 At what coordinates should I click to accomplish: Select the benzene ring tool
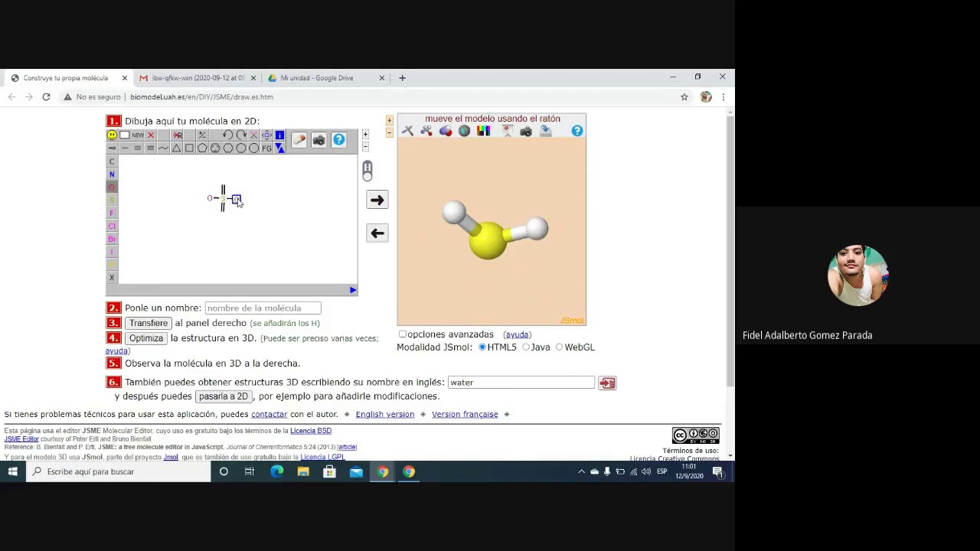point(215,148)
